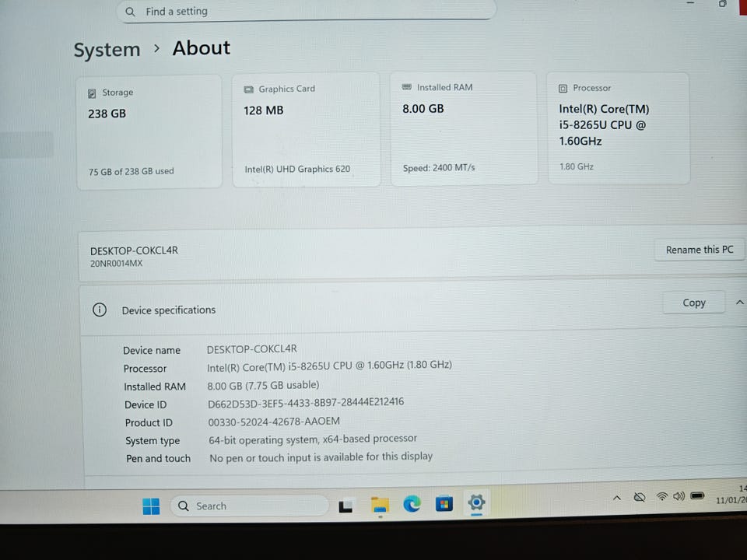Open Wi-Fi network tray icon

pyautogui.click(x=661, y=497)
